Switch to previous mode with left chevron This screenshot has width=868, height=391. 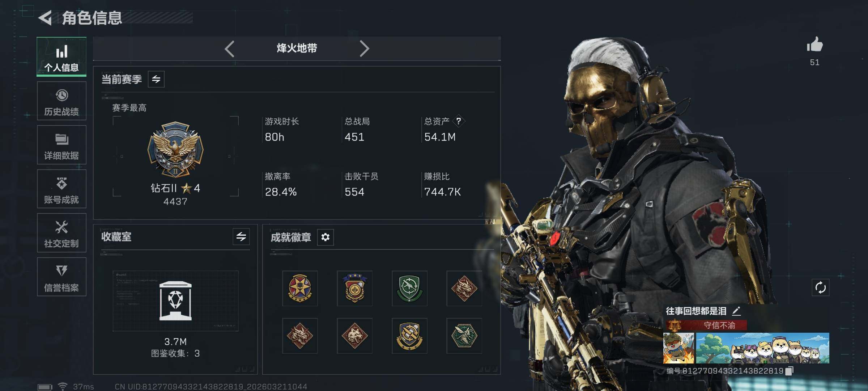229,49
